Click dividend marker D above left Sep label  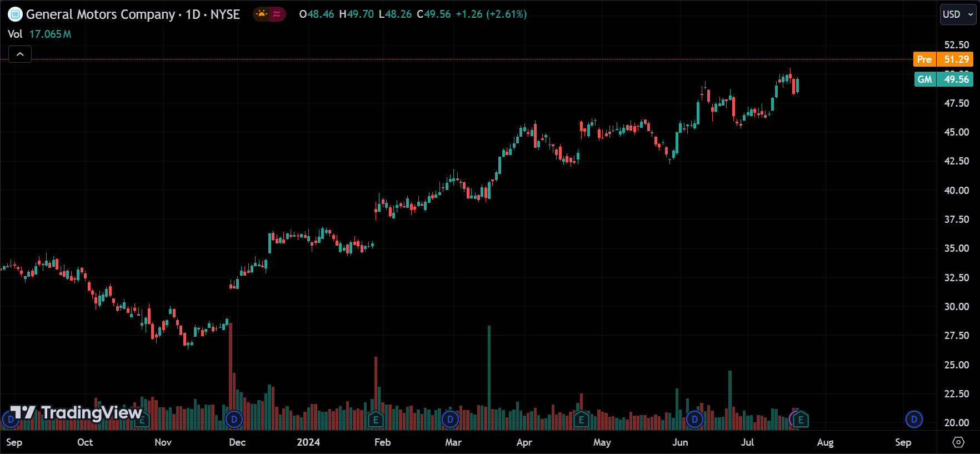(10, 420)
